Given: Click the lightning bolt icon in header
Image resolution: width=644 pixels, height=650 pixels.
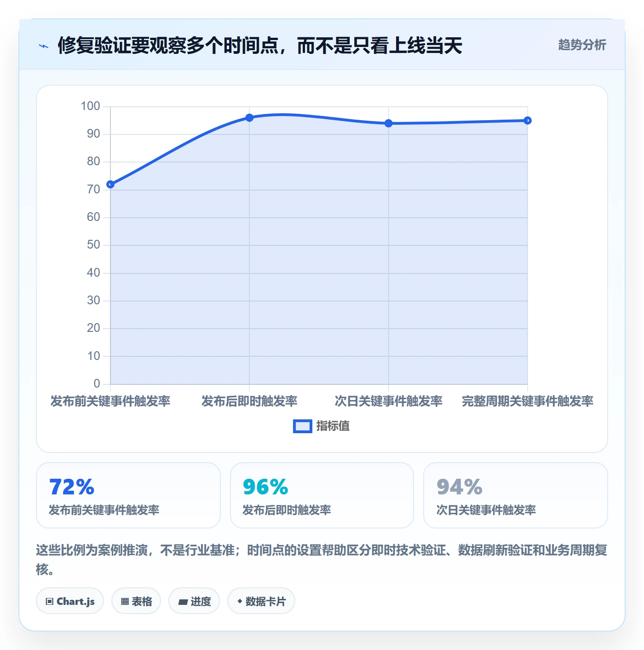Looking at the screenshot, I should click(44, 46).
